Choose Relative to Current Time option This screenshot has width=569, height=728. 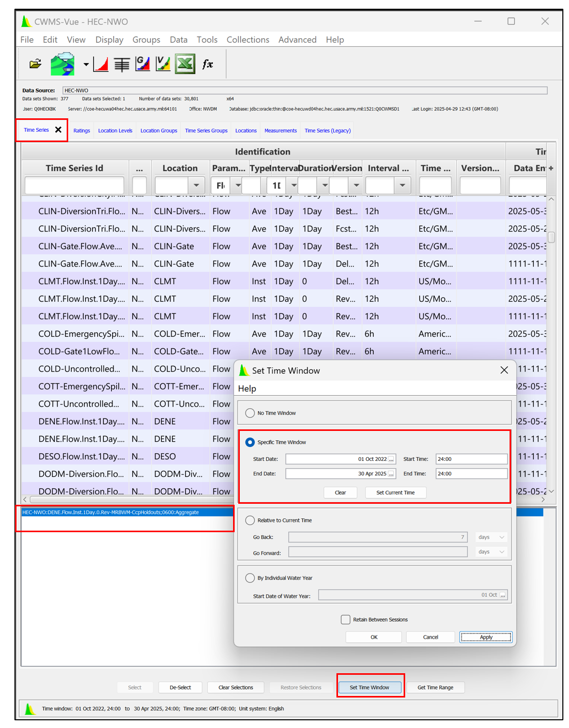250,520
